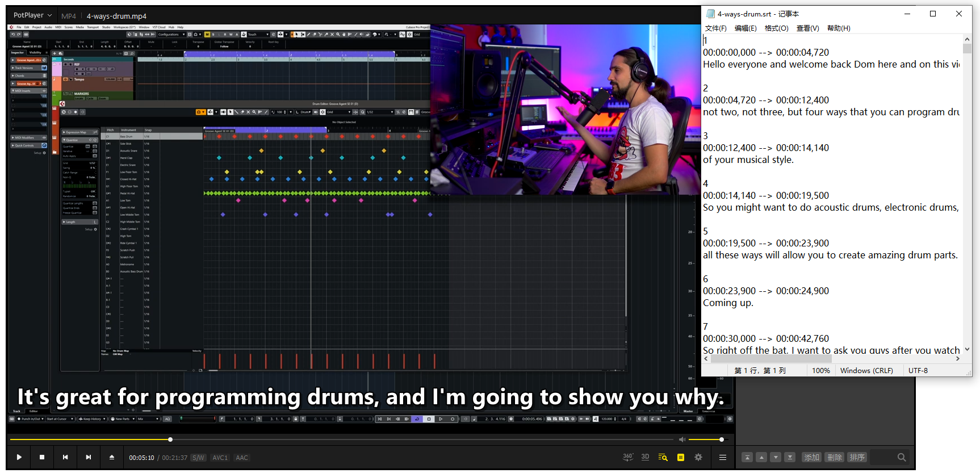Start playback with the Play button
The width and height of the screenshot is (980, 473).
pyautogui.click(x=19, y=457)
